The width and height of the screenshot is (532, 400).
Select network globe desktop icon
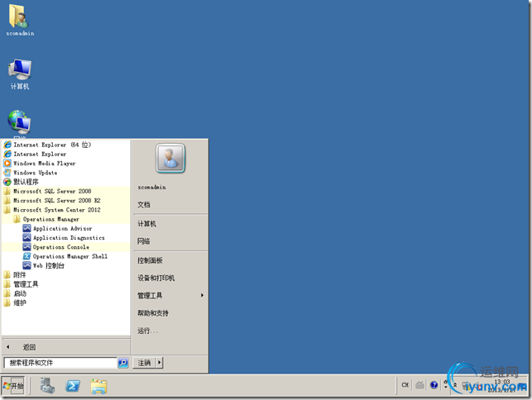point(19,121)
